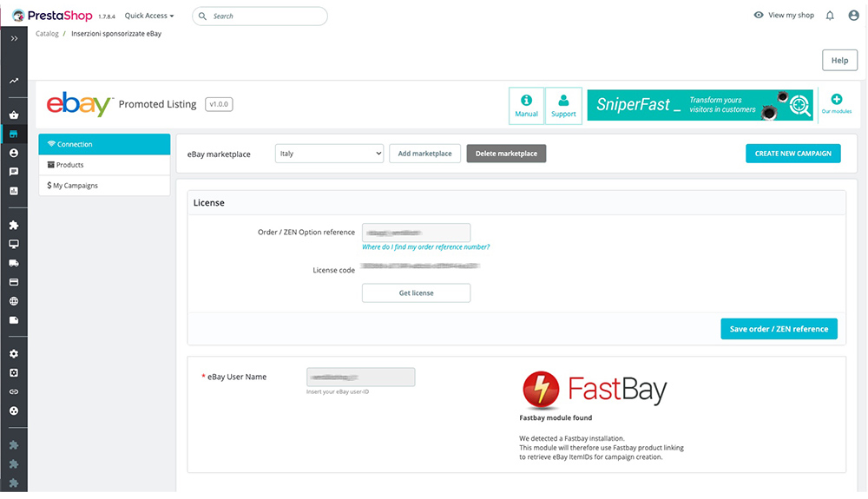The height and width of the screenshot is (499, 868).
Task: Open Advanced Parameters boxed-gear icon in sidebar
Action: pyautogui.click(x=14, y=373)
